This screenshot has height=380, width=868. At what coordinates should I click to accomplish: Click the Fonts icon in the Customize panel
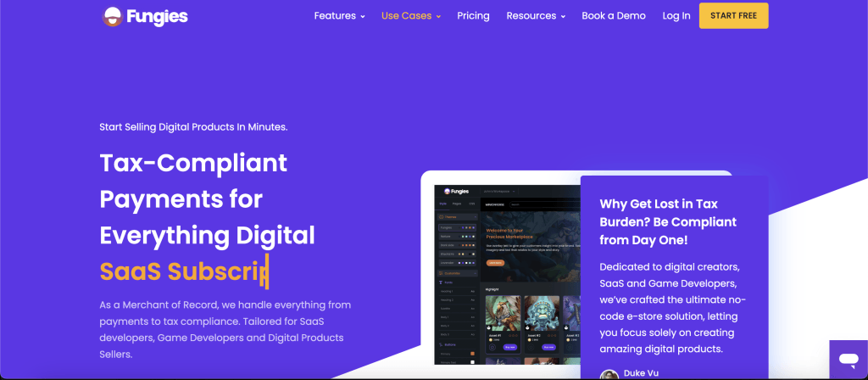tap(441, 282)
